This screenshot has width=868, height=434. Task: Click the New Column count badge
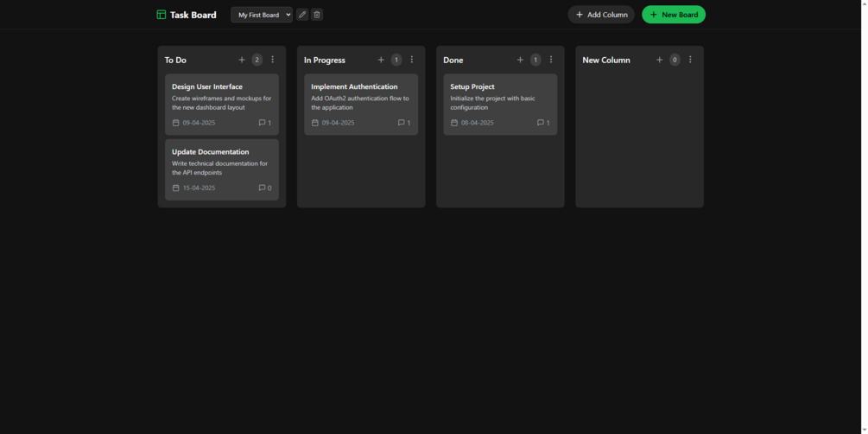click(675, 60)
